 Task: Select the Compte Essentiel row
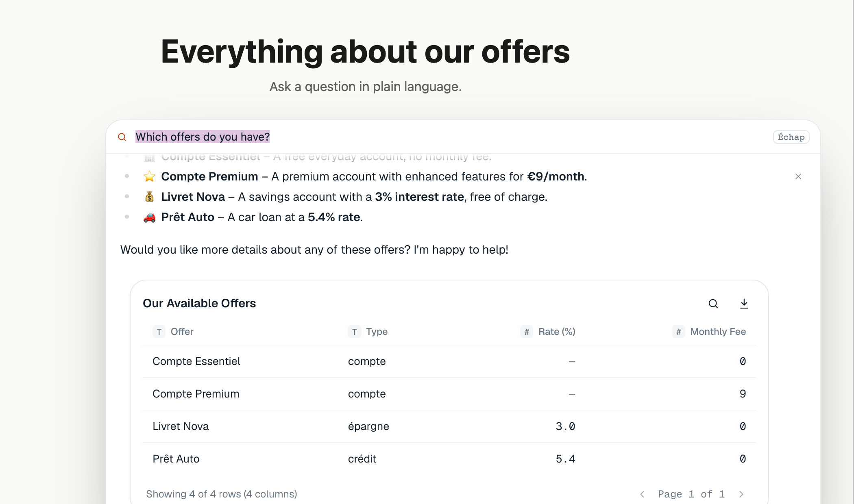449,361
